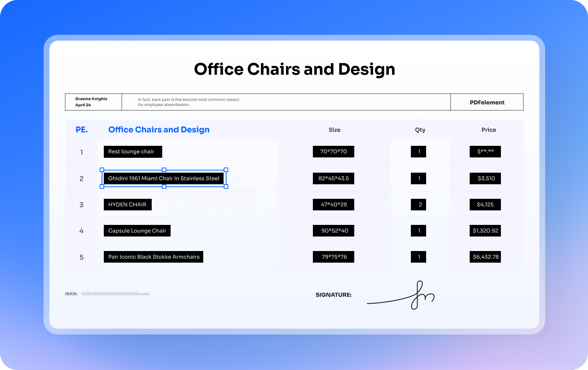
Task: Click the top-left handle of the Ghidini selection box
Action: pos(102,170)
